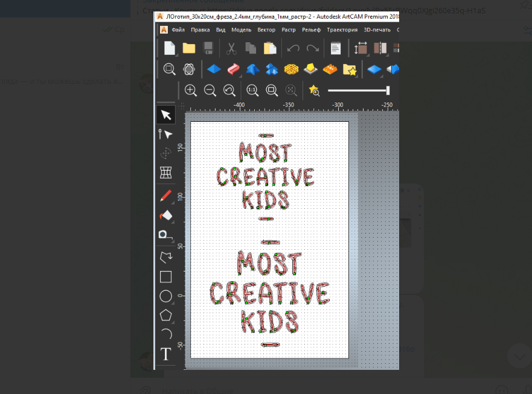Screen dimensions: 532x394
Task: Open the orange weave texture tool
Action: point(291,69)
